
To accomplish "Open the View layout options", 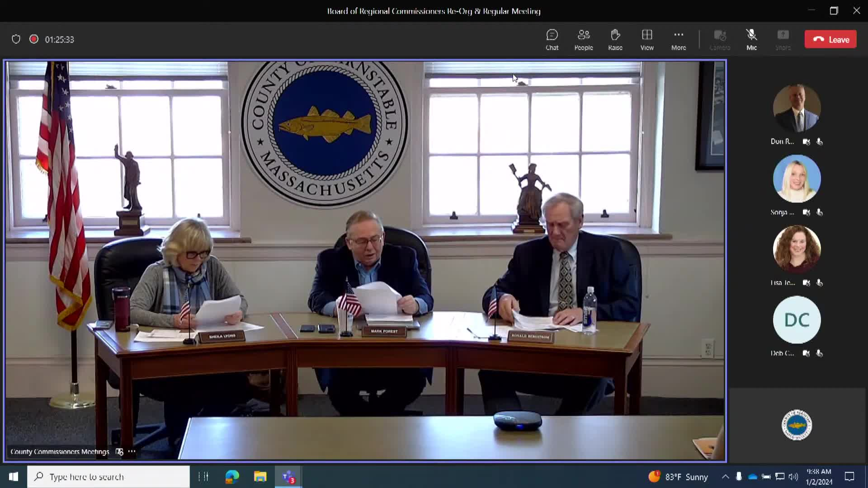I will pyautogui.click(x=647, y=39).
